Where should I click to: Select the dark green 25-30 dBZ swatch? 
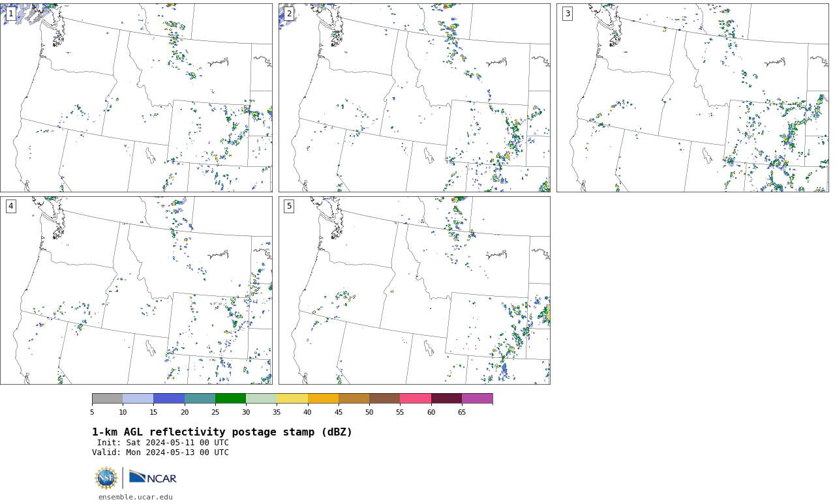pyautogui.click(x=230, y=398)
